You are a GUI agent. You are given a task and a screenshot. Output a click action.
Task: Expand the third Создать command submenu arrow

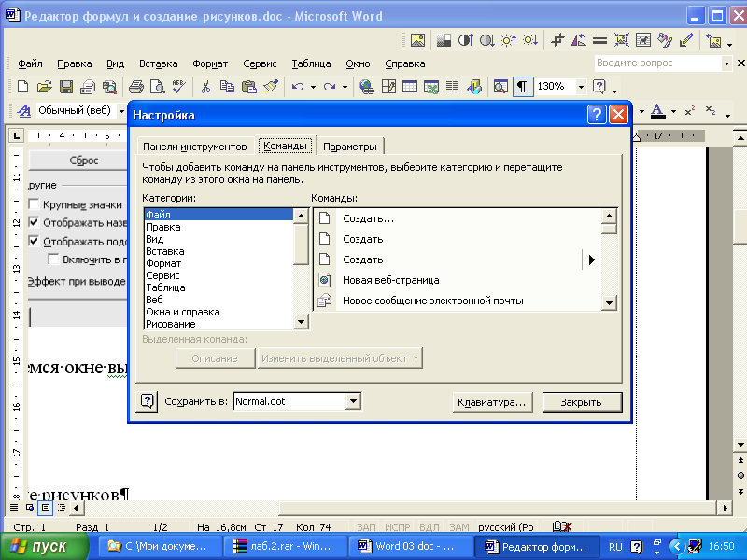point(592,260)
